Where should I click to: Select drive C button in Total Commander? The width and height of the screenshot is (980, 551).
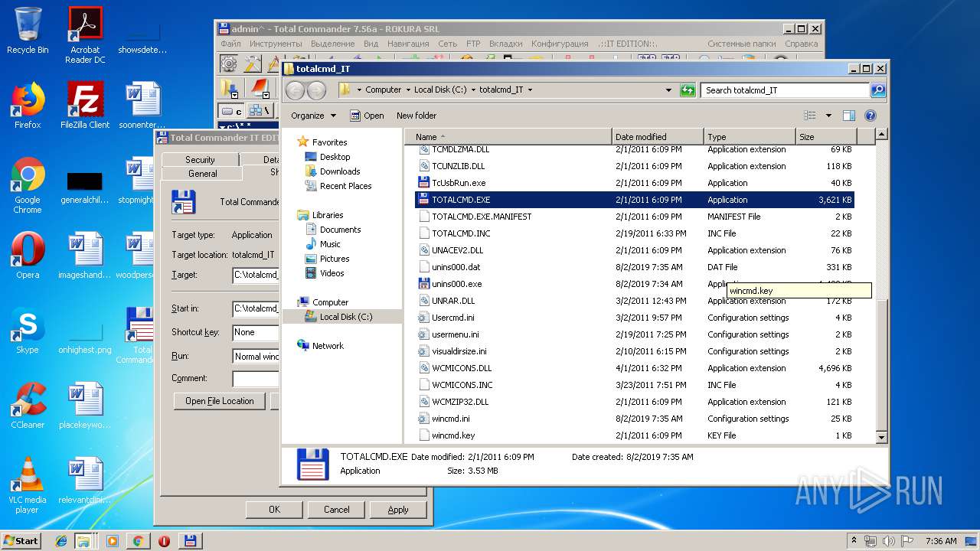[x=231, y=111]
